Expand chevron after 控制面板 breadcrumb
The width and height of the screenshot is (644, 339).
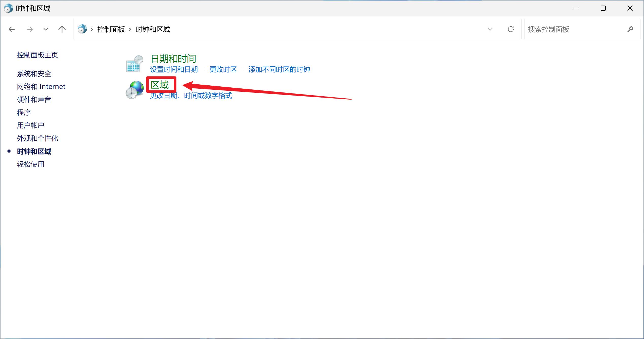[130, 29]
